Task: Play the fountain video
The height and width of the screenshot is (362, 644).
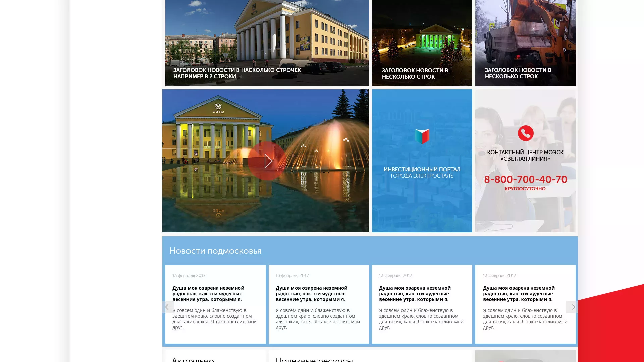Action: 267,161
